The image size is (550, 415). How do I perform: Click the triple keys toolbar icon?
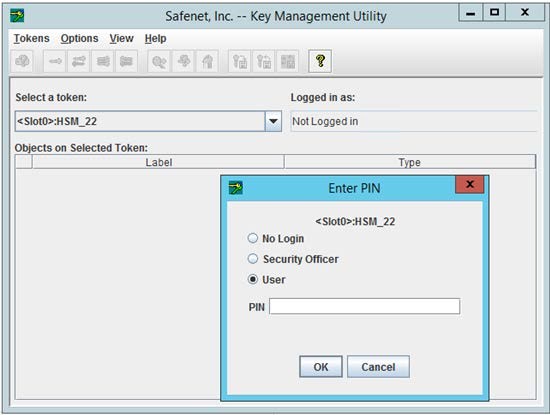click(x=102, y=61)
